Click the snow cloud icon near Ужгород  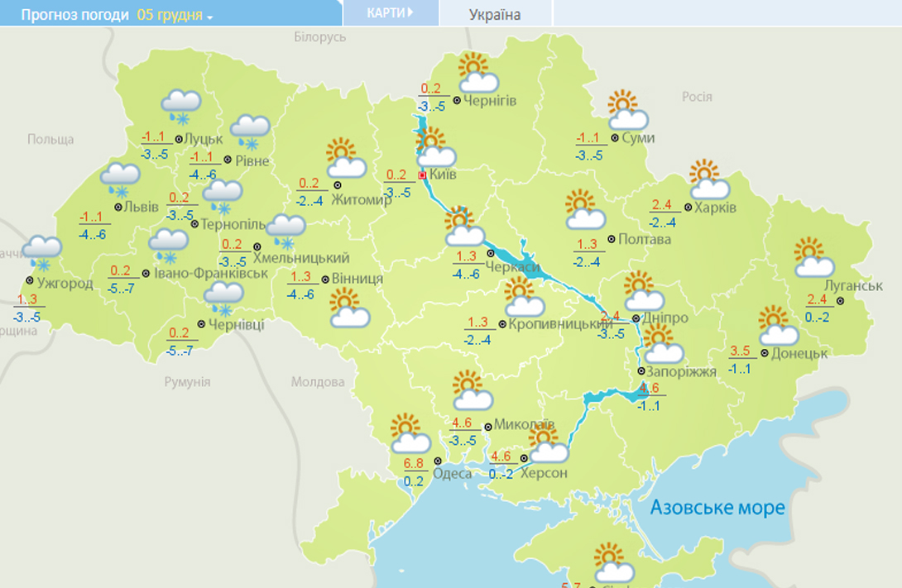(42, 251)
